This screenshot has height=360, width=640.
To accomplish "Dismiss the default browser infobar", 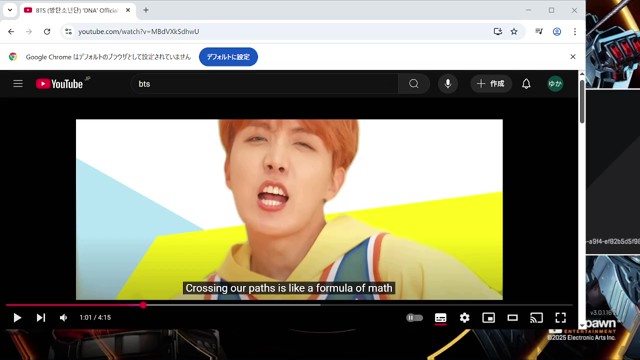I will (x=573, y=57).
